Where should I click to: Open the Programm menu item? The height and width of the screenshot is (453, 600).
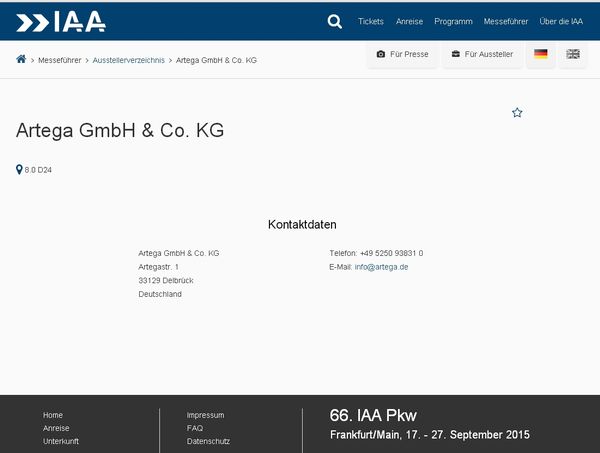coord(453,21)
